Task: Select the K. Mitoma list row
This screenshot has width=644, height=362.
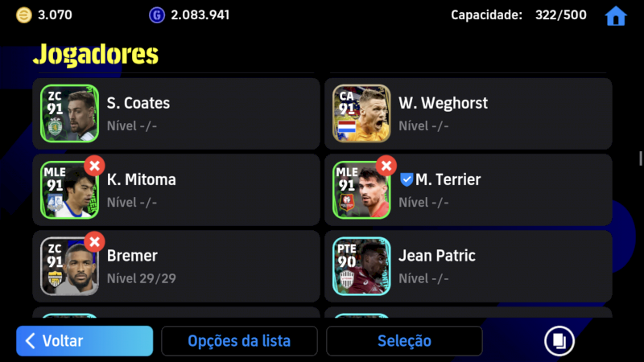Action: click(176, 190)
